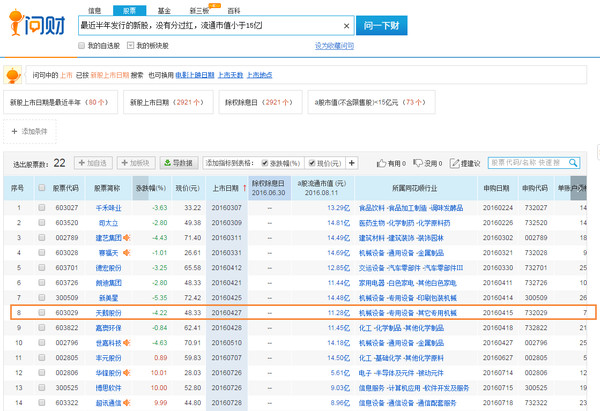Screen dimensions: 600x411
Task: Open the 提建议 suggestion pencil icon
Action: (x=454, y=163)
